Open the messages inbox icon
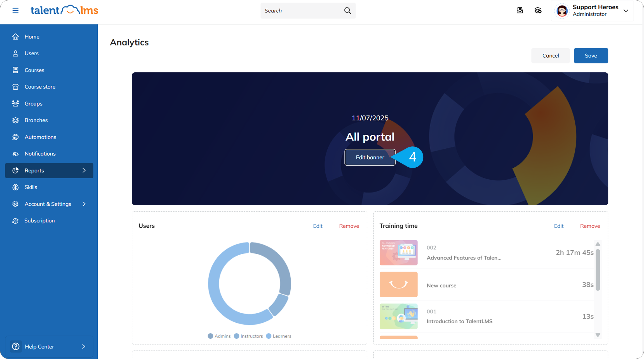644x359 pixels. coord(520,10)
